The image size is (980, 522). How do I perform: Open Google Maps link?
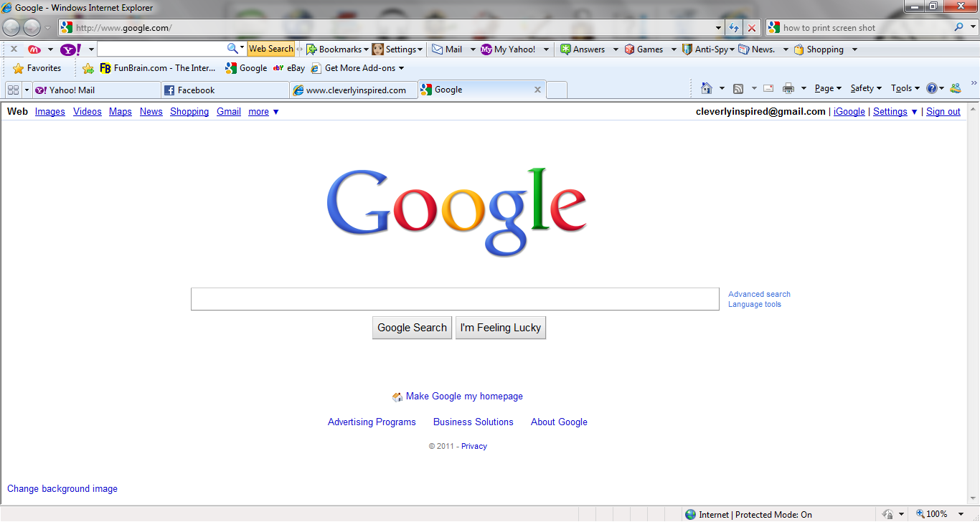(121, 112)
